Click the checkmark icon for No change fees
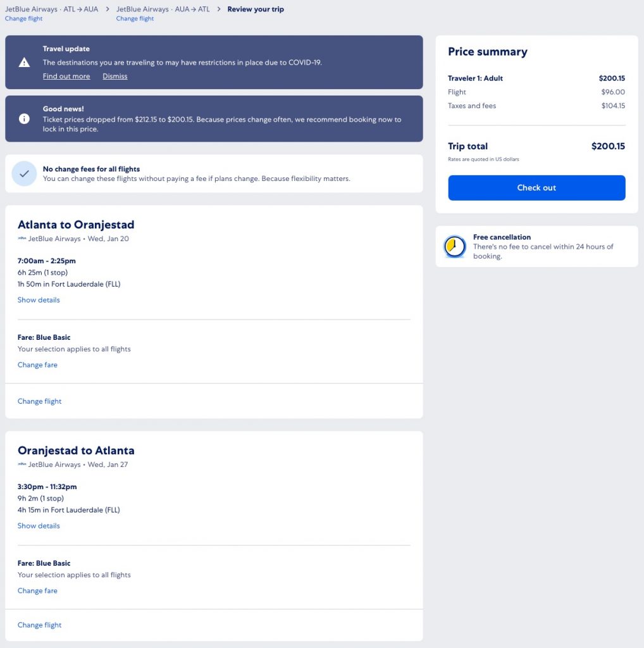This screenshot has height=648, width=644. [x=24, y=173]
